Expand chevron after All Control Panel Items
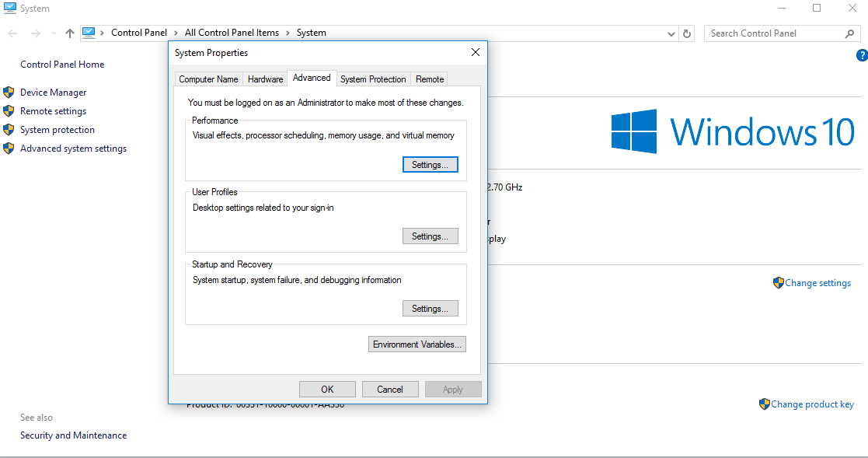The width and height of the screenshot is (868, 458). click(288, 33)
